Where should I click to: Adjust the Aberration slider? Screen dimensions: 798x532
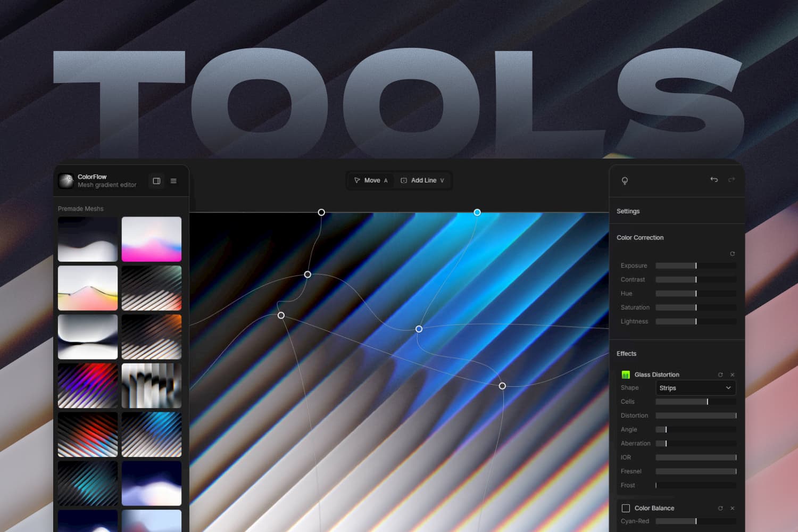696,443
